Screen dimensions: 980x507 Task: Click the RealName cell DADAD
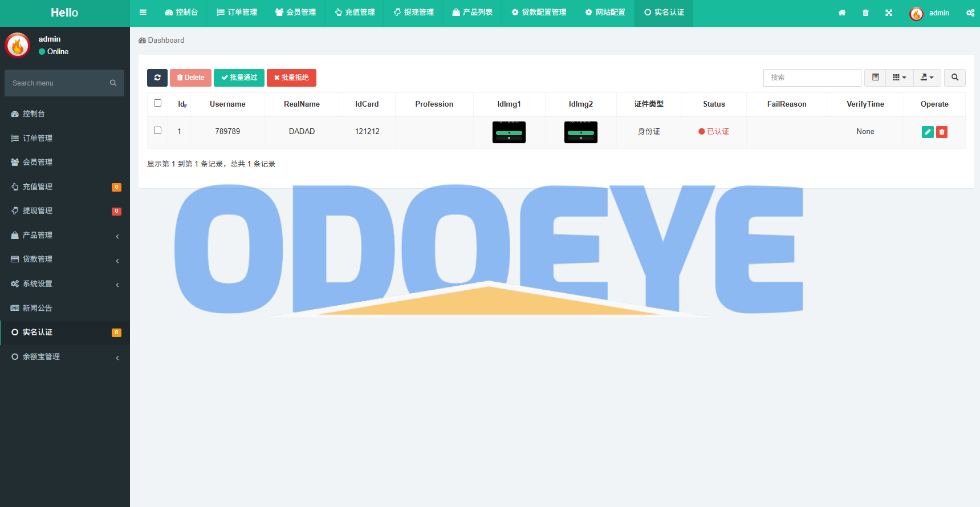pos(302,132)
